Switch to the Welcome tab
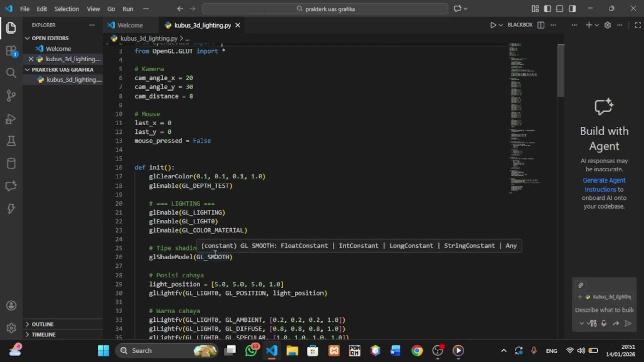This screenshot has width=644, height=362. pos(130,25)
